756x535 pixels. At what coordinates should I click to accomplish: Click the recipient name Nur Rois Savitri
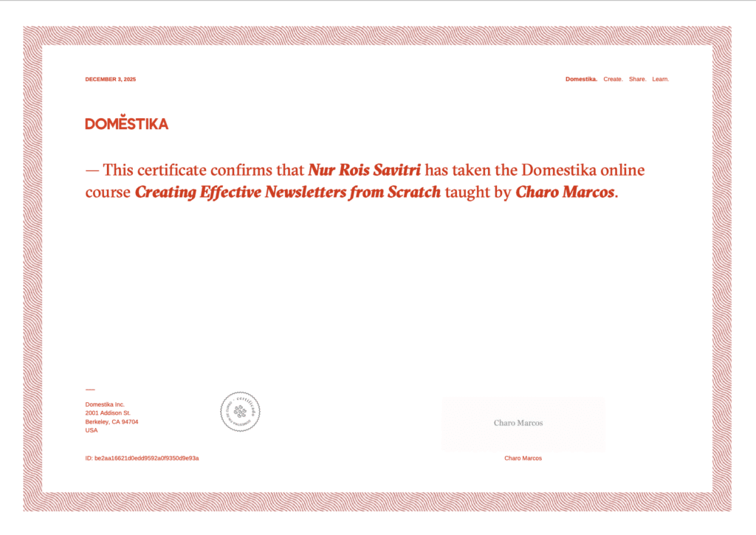(364, 170)
